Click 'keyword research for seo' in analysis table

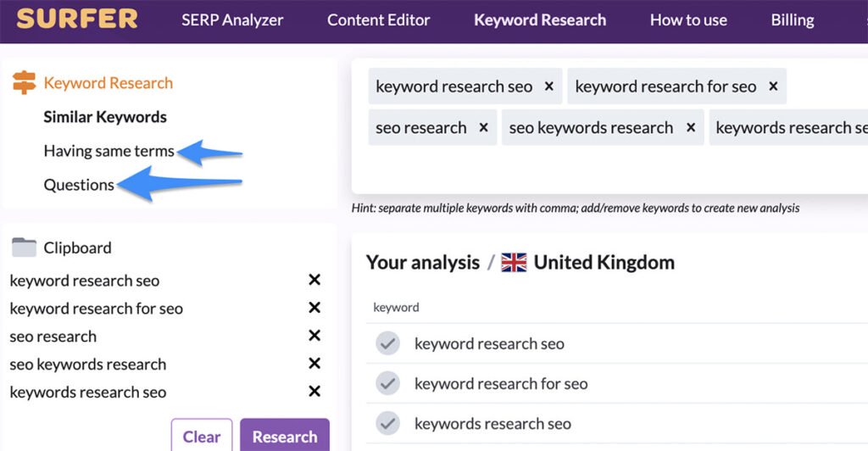(x=501, y=383)
